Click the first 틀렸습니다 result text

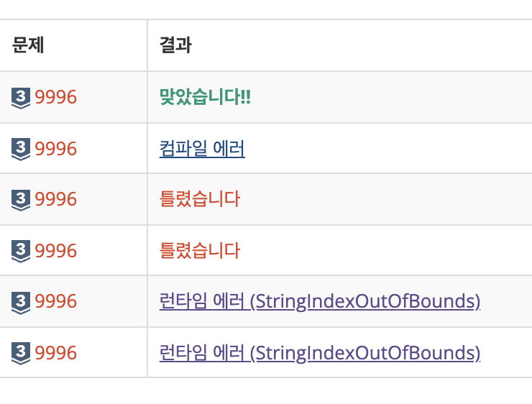[x=200, y=199]
